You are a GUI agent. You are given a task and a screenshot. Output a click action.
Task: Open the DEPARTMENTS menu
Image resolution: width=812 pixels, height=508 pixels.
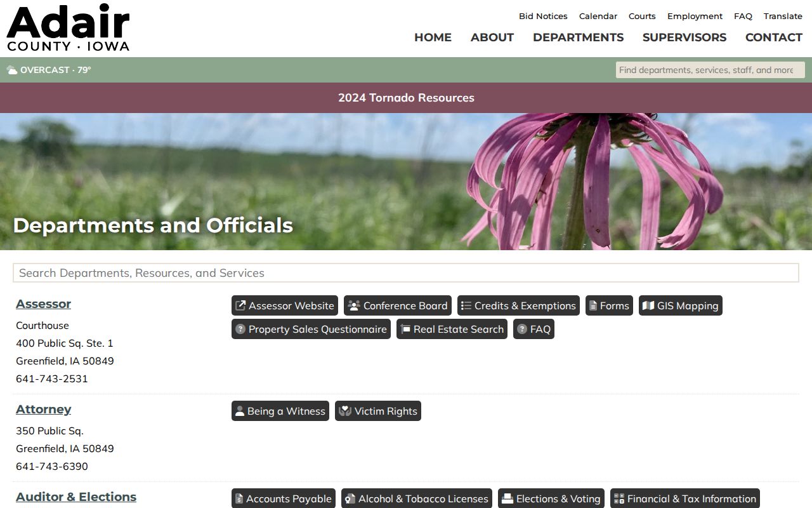[578, 37]
